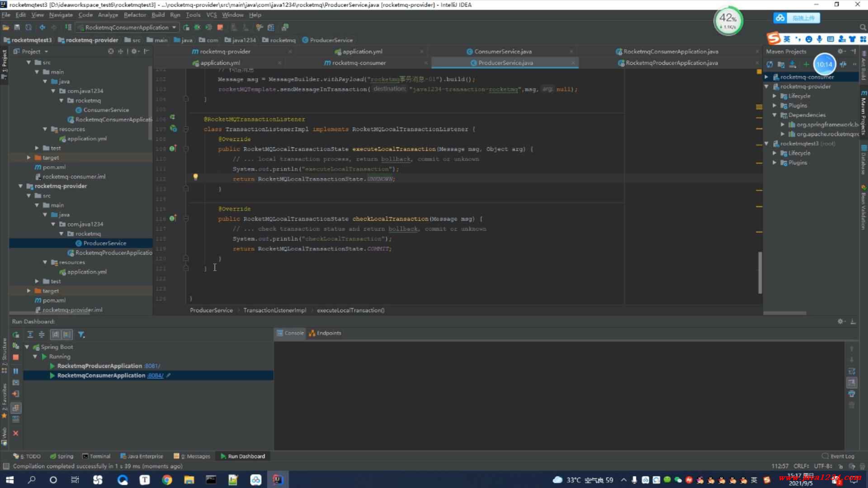Toggle the highlighted Run Dashboard tree layout button
Viewport: 868px width, 488px height.
click(16, 408)
